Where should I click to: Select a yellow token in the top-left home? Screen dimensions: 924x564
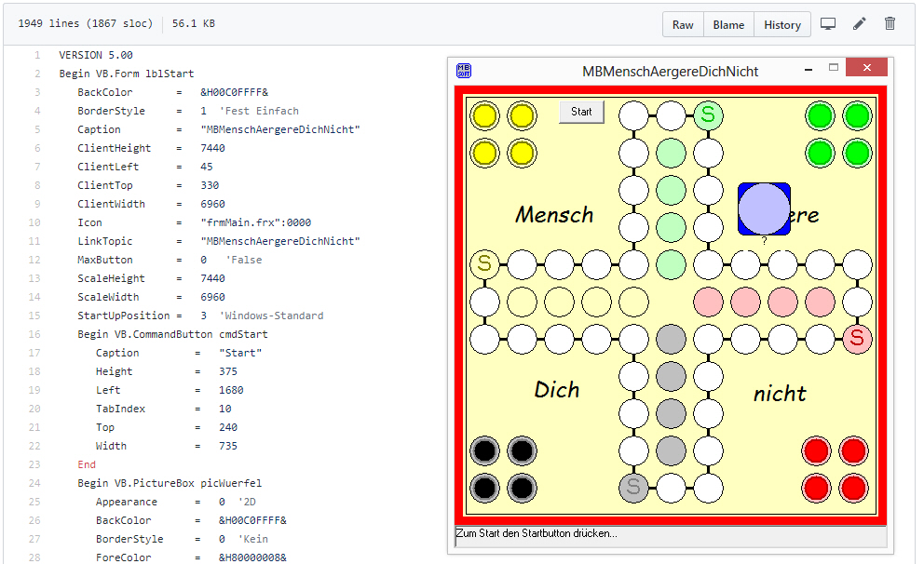(484, 115)
